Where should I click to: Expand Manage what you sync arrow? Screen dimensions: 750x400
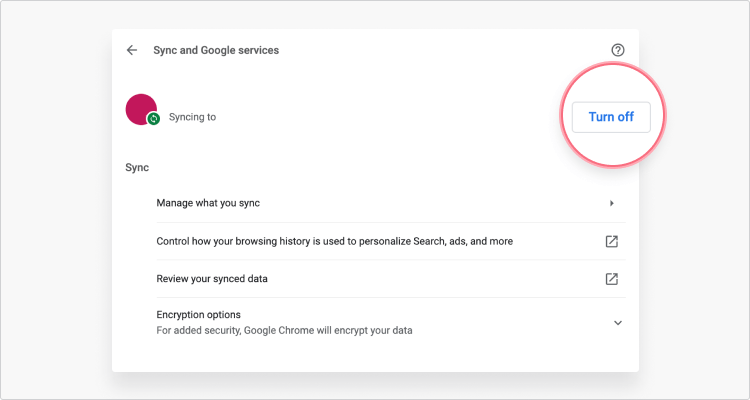pos(612,203)
